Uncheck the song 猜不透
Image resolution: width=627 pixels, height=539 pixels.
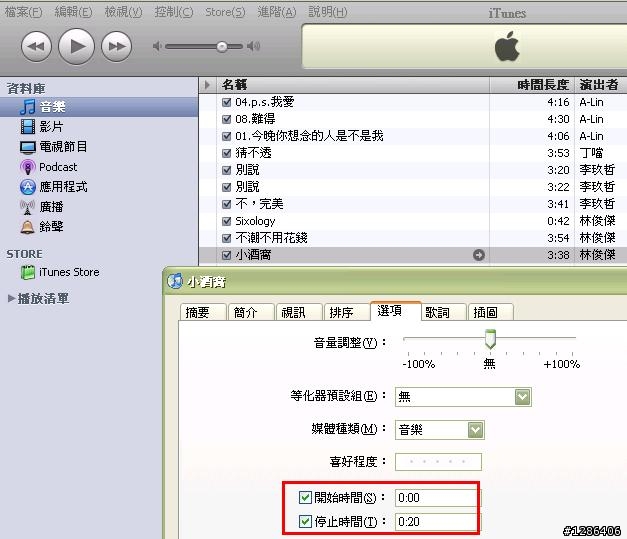226,153
